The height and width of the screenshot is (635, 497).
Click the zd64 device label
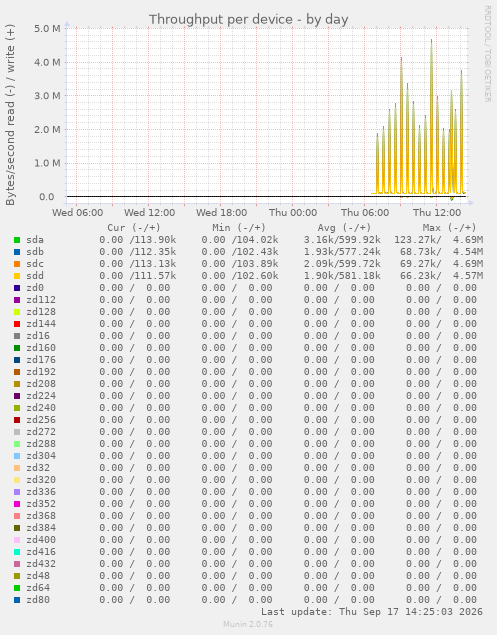[x=38, y=588]
